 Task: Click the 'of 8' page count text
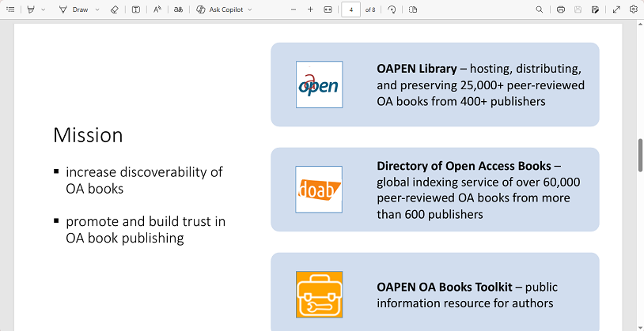[370, 9]
